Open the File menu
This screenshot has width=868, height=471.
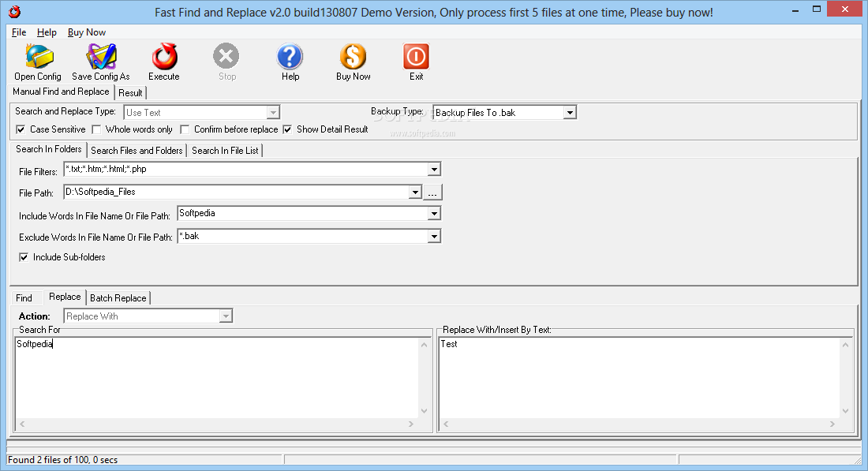pos(19,32)
